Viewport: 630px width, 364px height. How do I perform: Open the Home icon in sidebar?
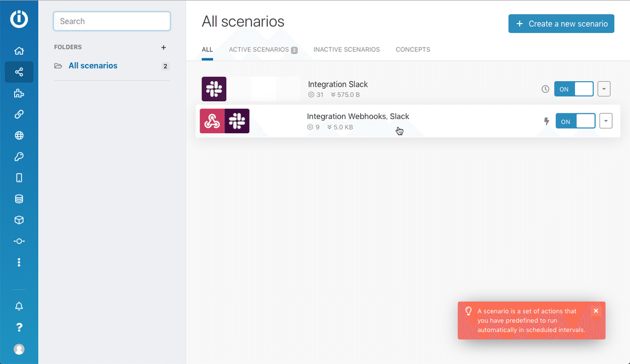(19, 51)
